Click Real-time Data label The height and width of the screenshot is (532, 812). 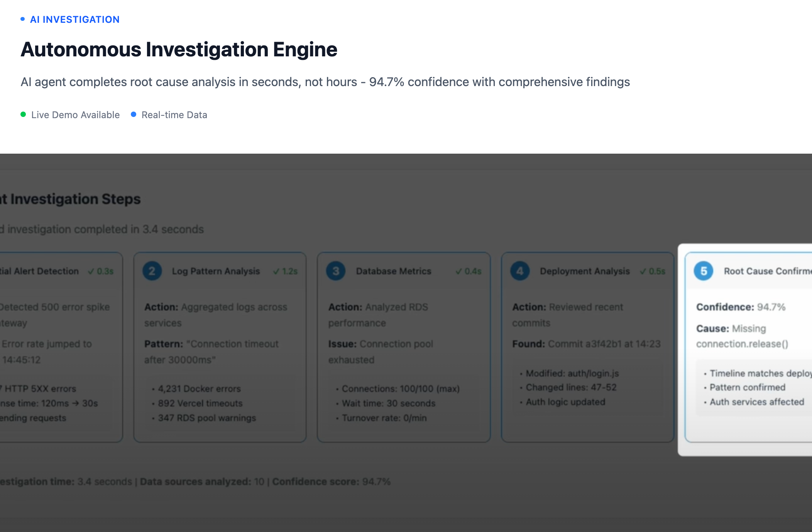[x=174, y=115]
